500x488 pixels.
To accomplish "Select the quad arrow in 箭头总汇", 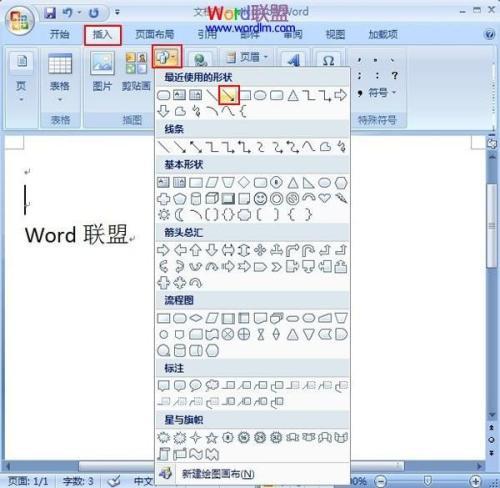I will pyautogui.click(x=260, y=250).
